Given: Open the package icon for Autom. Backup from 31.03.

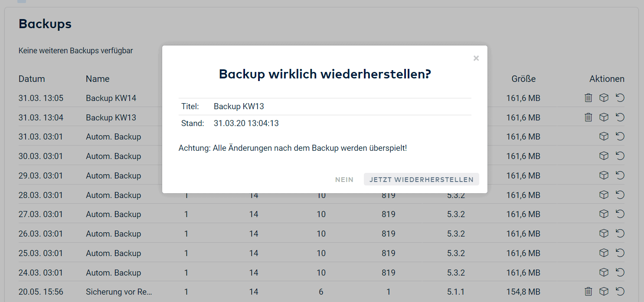Looking at the screenshot, I should [604, 136].
